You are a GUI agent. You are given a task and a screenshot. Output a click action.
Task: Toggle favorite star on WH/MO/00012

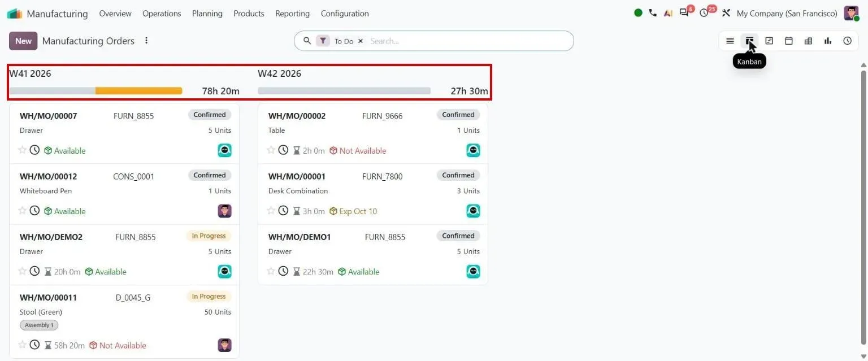coord(23,211)
